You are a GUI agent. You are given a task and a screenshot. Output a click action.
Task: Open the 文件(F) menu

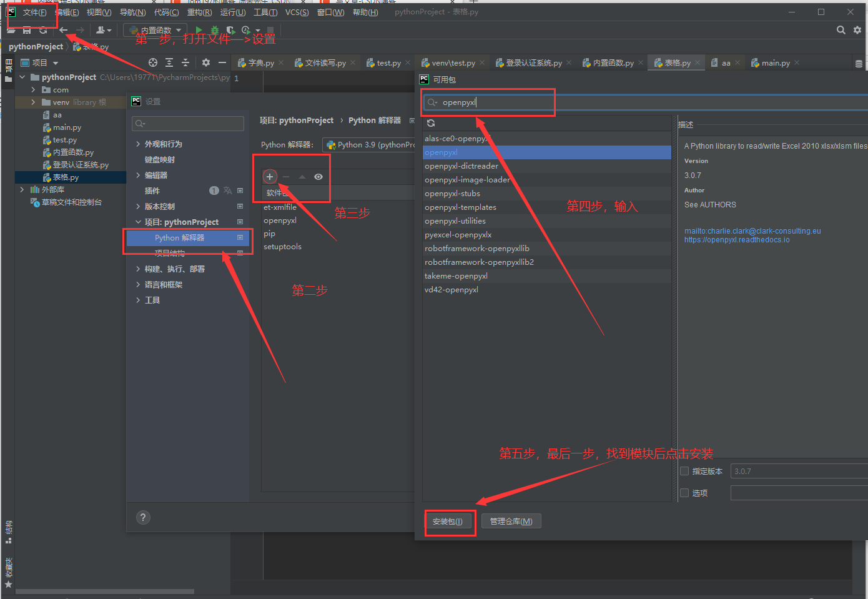(x=34, y=12)
